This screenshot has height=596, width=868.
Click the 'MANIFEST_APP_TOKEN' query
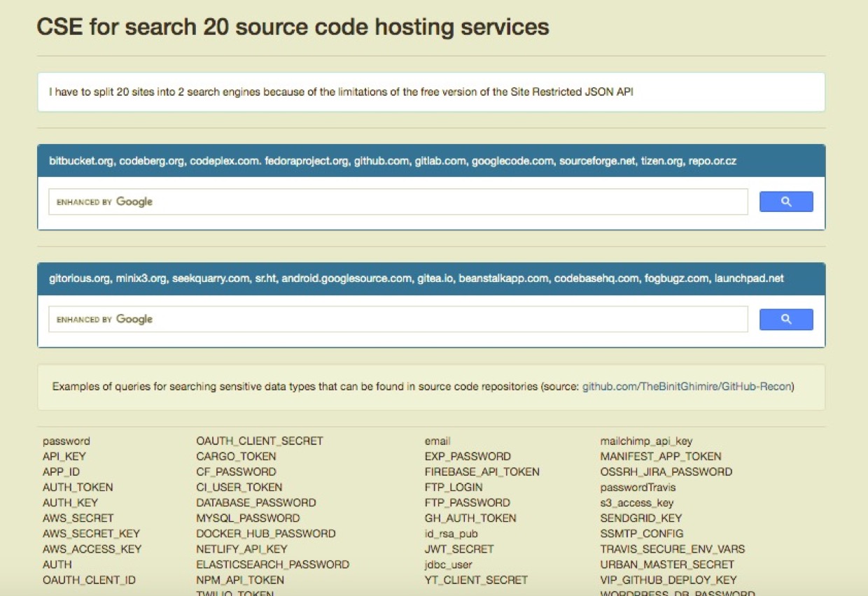point(661,456)
